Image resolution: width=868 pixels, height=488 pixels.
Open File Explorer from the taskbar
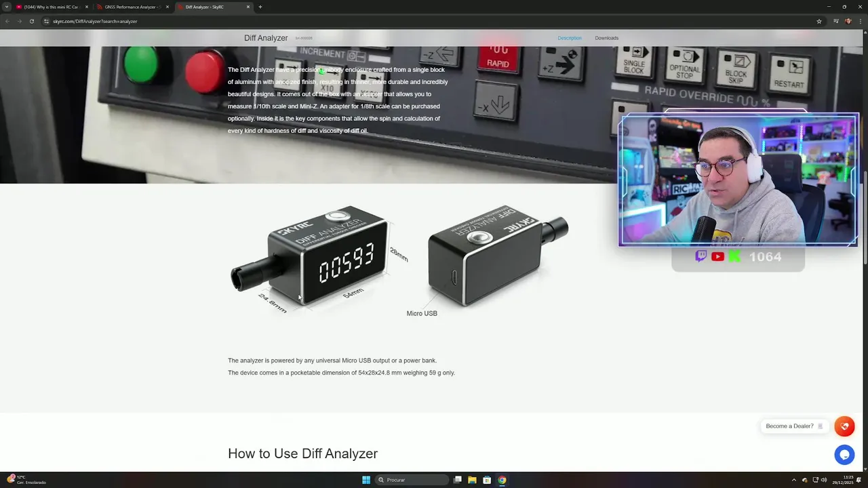pyautogui.click(x=472, y=480)
